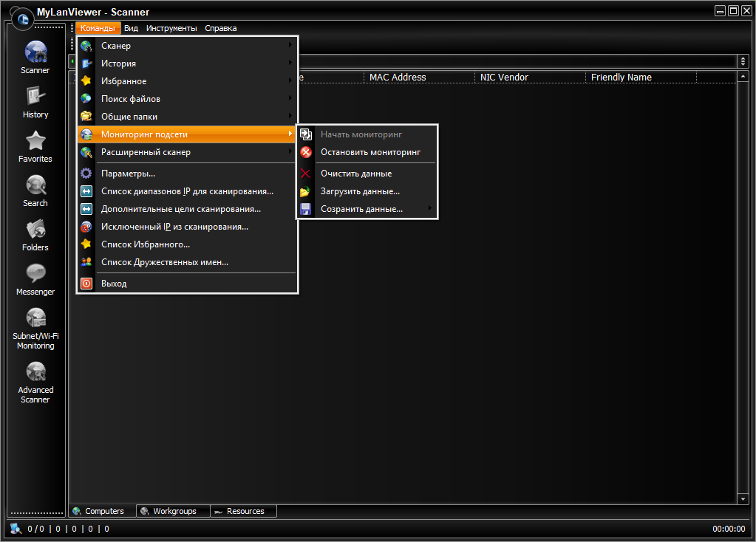
Task: Click icon beside Дополнительные цели сканирования
Action: point(86,209)
